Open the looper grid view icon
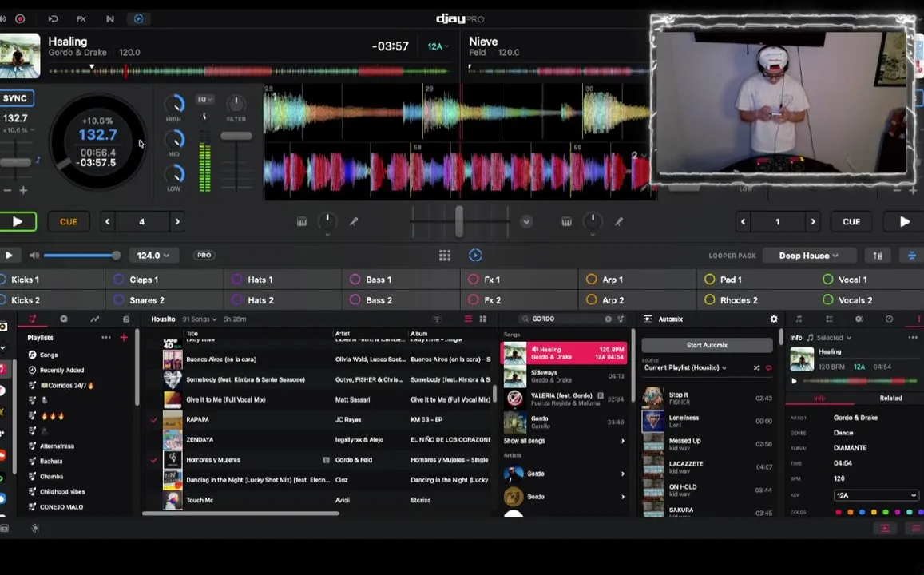This screenshot has width=924, height=575. click(445, 255)
